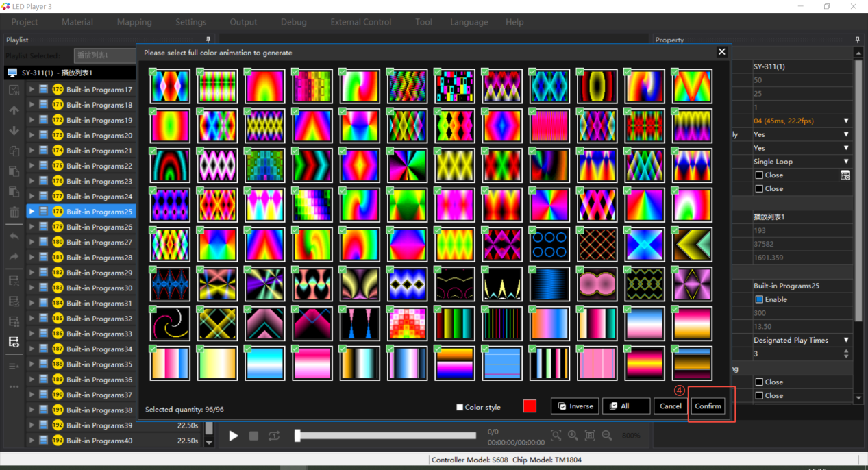
Task: Uncheck the pink double-circle thumbnail checkbox
Action: click(580, 269)
